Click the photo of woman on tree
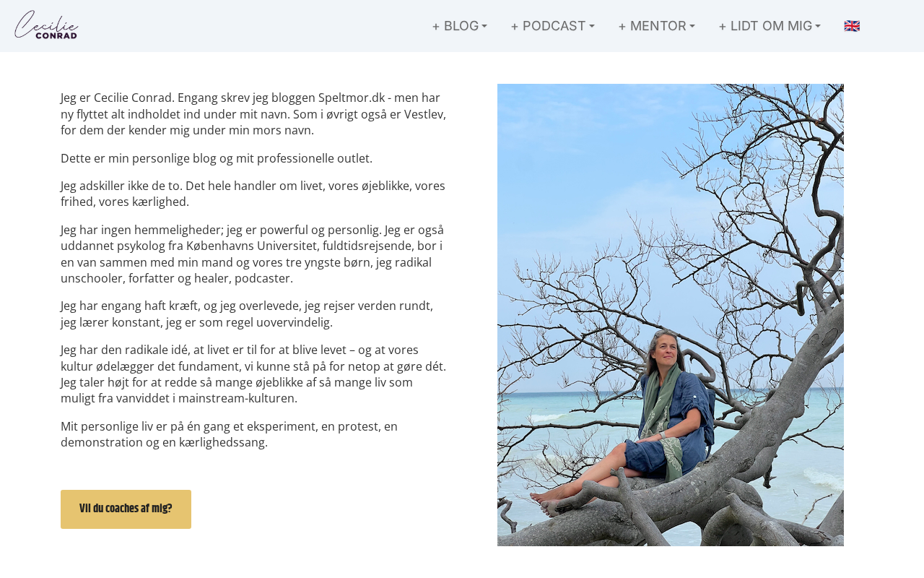 tap(671, 315)
